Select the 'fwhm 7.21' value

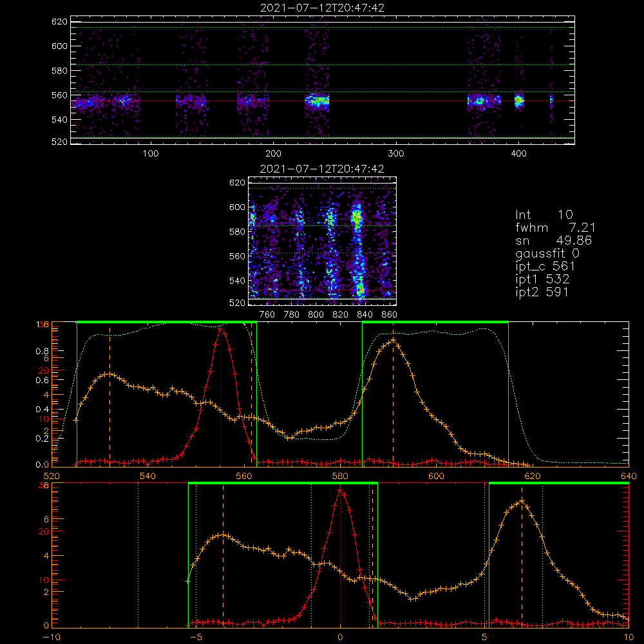(x=555, y=227)
